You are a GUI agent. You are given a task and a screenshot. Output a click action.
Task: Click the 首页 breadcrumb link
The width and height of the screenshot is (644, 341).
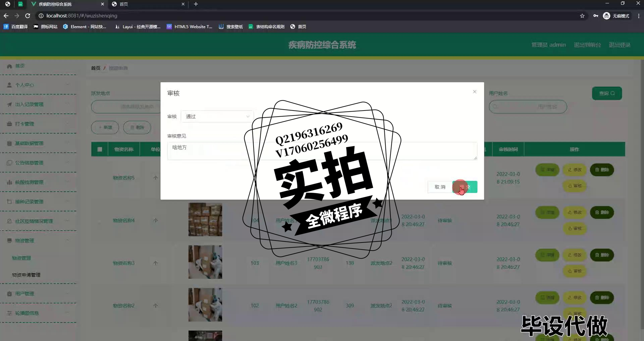[x=96, y=68]
